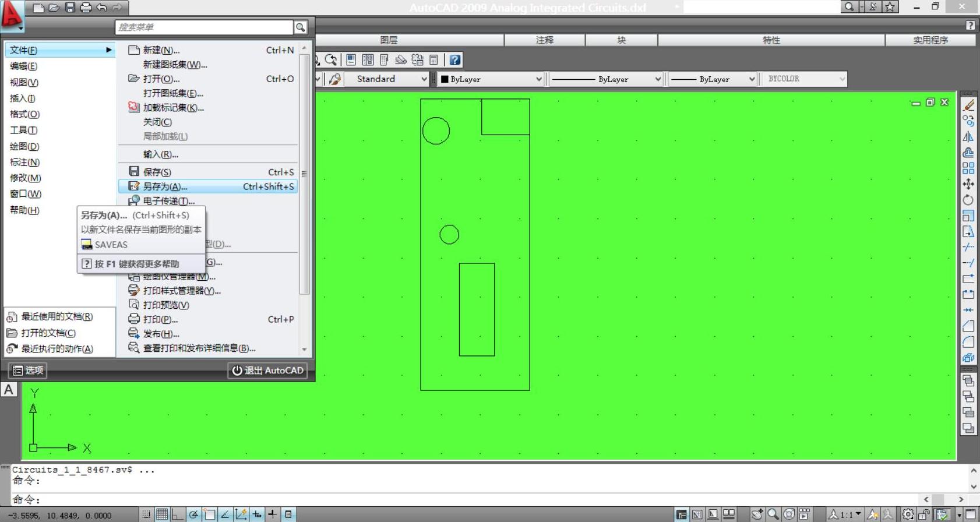
Task: Select the Erase tool in the modify toolbar
Action: tap(968, 105)
